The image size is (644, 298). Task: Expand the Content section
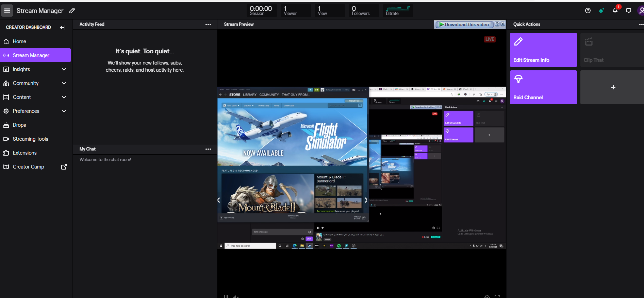pos(64,97)
